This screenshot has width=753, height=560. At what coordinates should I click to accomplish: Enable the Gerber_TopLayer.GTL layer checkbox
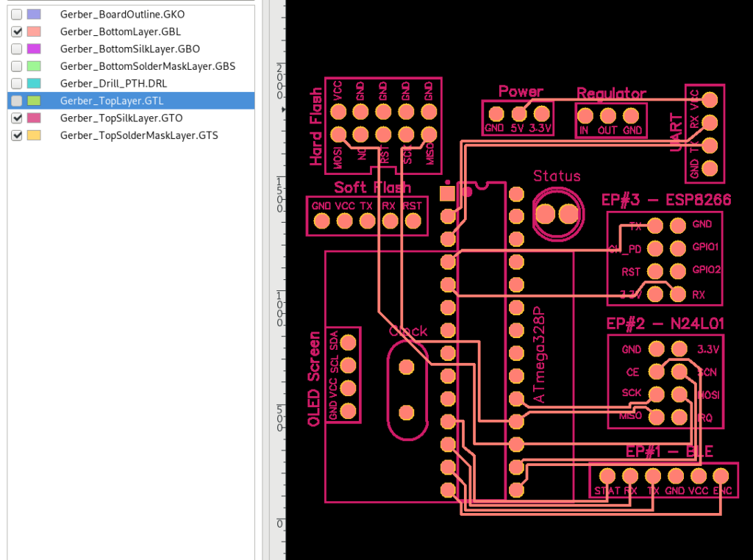[x=17, y=101]
